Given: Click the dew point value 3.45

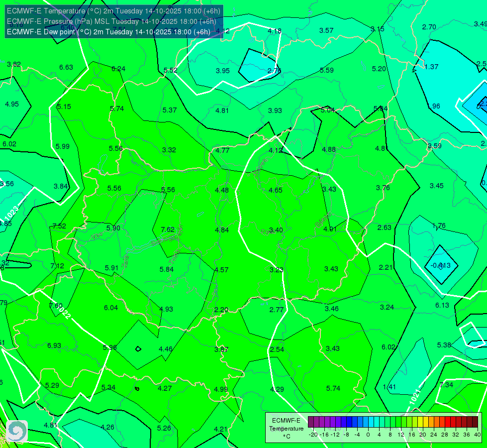Looking at the screenshot, I should click(436, 186).
